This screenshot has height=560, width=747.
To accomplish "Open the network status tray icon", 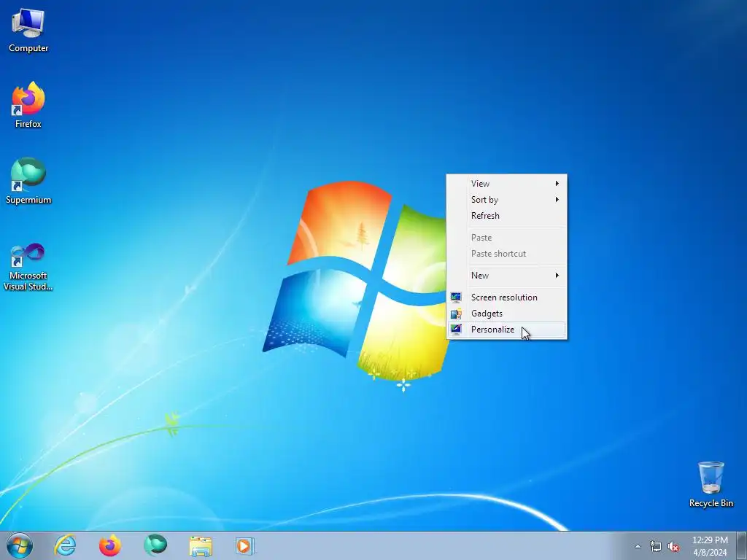I will click(656, 547).
